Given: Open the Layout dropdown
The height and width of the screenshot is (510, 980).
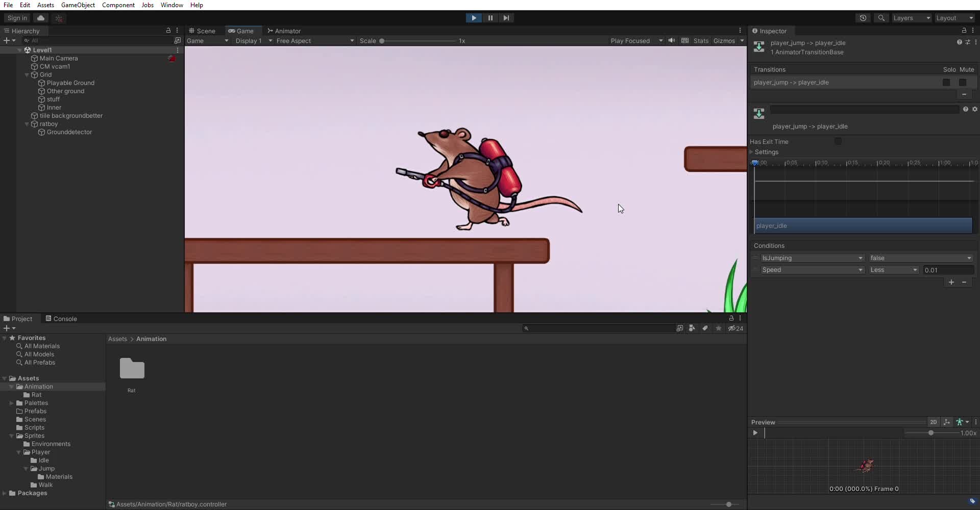Looking at the screenshot, I should [954, 18].
